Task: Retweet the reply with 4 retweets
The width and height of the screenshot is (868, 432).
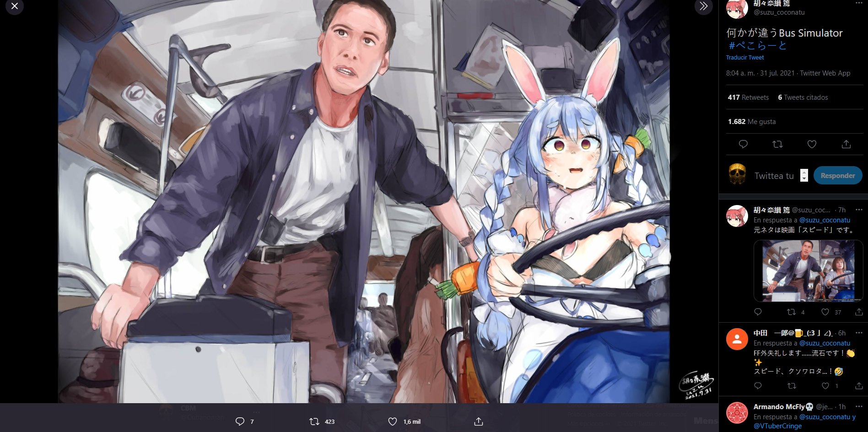Action: 791,312
